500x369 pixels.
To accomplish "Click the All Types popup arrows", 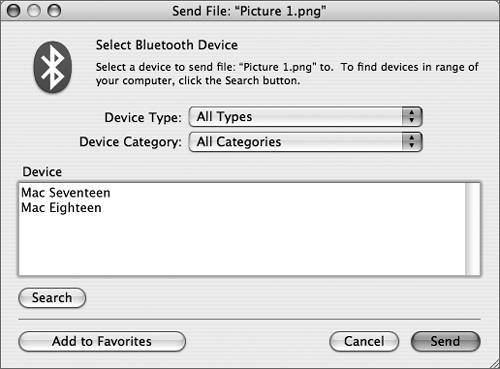I will pos(412,117).
